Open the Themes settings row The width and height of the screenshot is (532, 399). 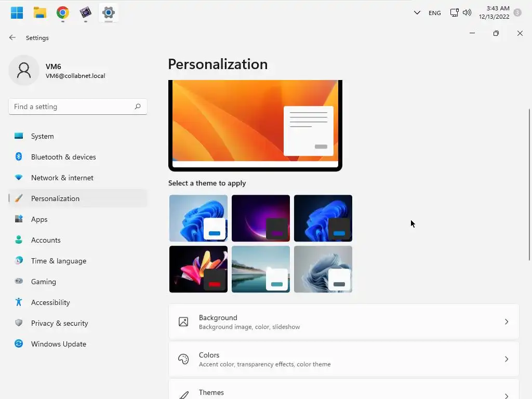(x=344, y=390)
